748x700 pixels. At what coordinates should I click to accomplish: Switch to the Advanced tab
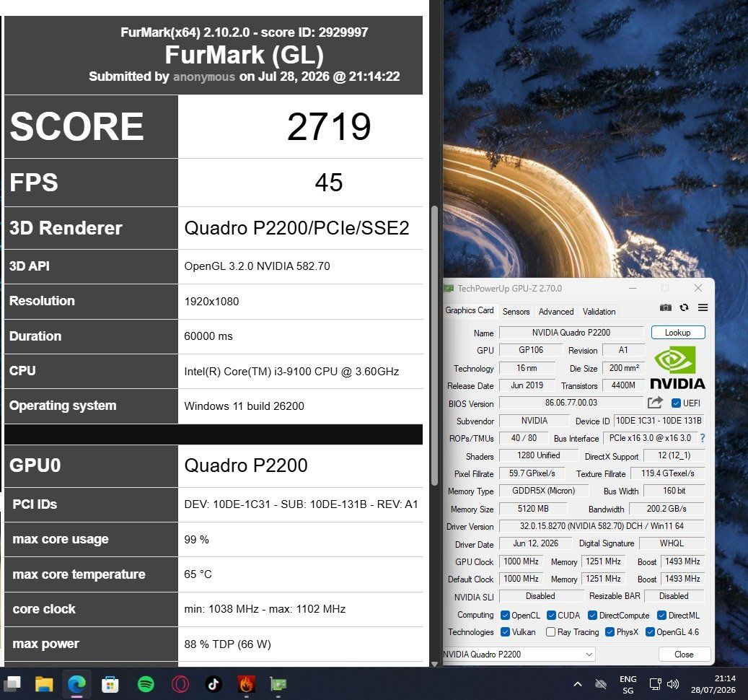(556, 311)
